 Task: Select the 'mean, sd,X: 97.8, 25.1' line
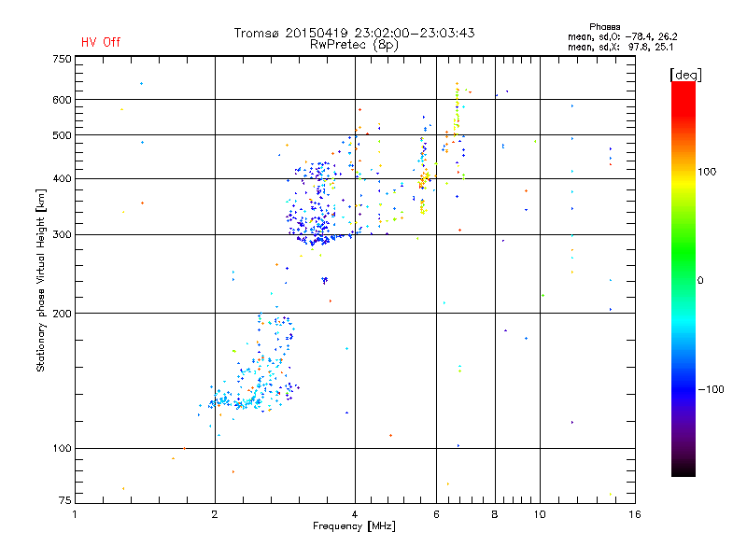click(620, 47)
